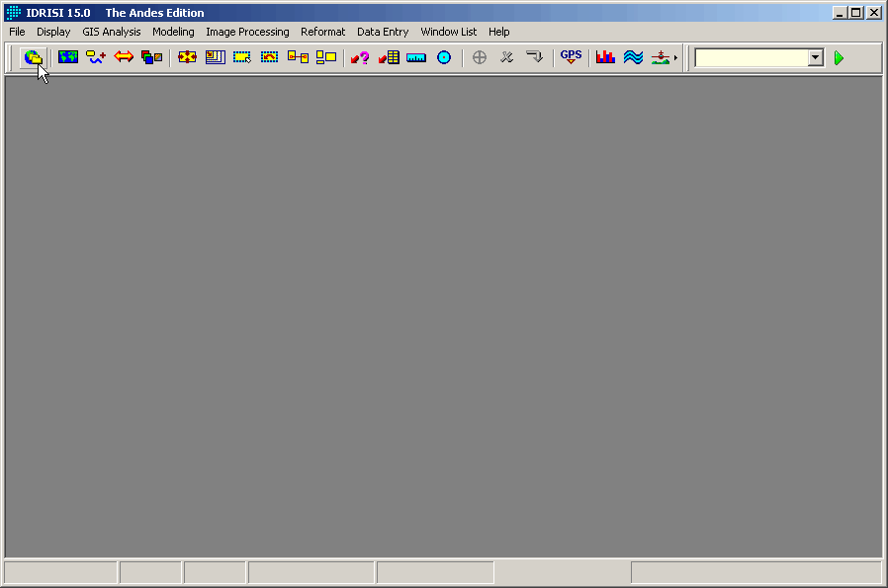Enable cursor inquiry mode question-mark icon
The image size is (888, 588).
360,57
